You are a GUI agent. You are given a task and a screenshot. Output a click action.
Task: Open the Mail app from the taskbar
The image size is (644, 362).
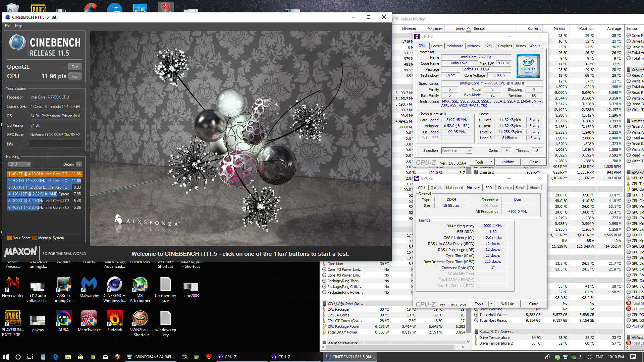coord(105,357)
